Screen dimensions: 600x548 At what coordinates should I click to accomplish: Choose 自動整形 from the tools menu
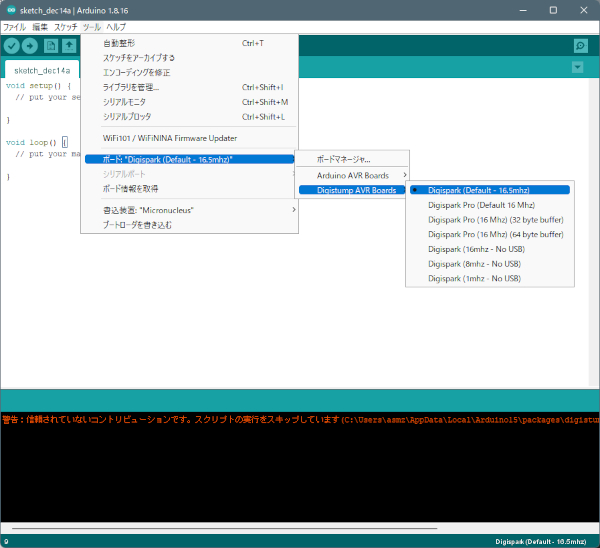(189, 43)
